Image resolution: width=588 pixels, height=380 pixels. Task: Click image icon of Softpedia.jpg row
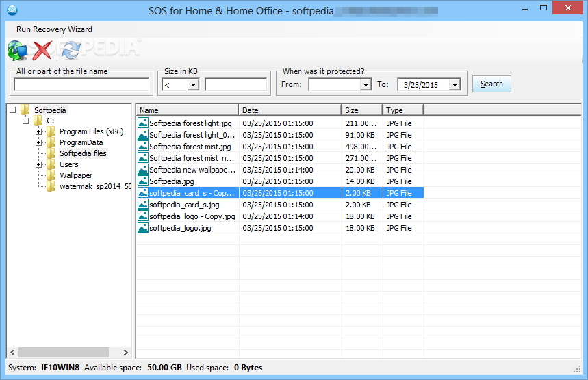[143, 181]
